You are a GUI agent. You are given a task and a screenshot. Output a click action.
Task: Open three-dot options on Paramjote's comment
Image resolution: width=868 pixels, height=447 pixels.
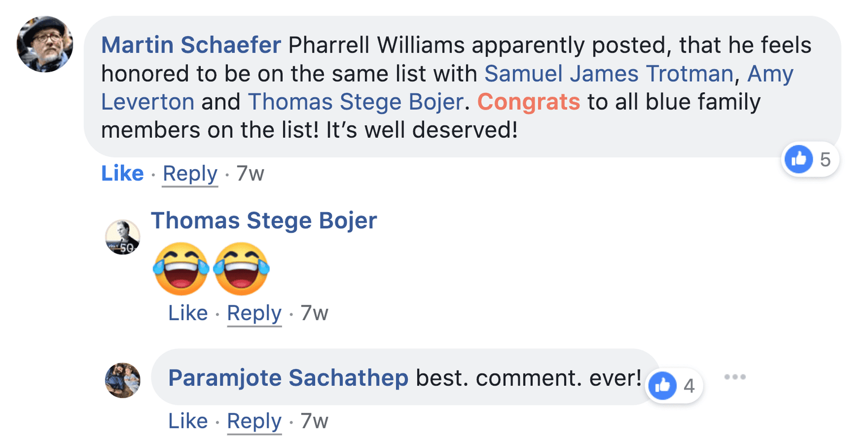(x=735, y=376)
